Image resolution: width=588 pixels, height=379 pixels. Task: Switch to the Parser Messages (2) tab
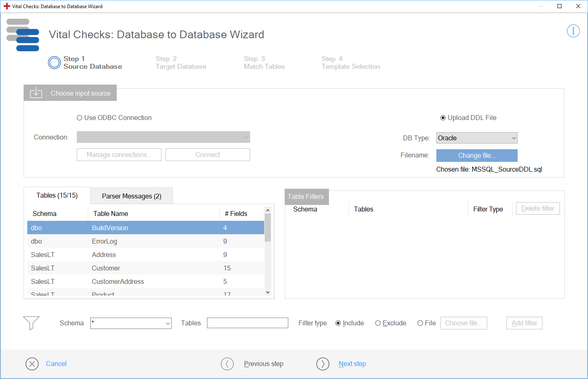[131, 196]
